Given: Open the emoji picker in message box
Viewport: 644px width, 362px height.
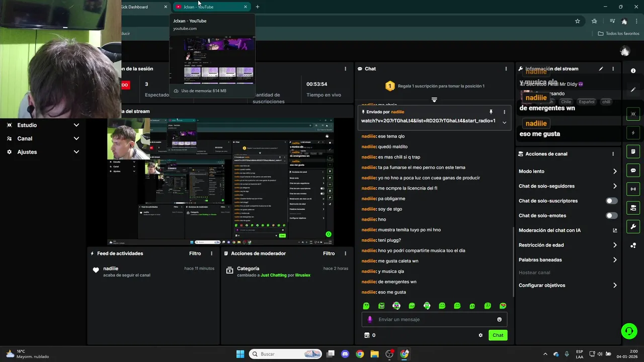Looking at the screenshot, I should tap(499, 319).
